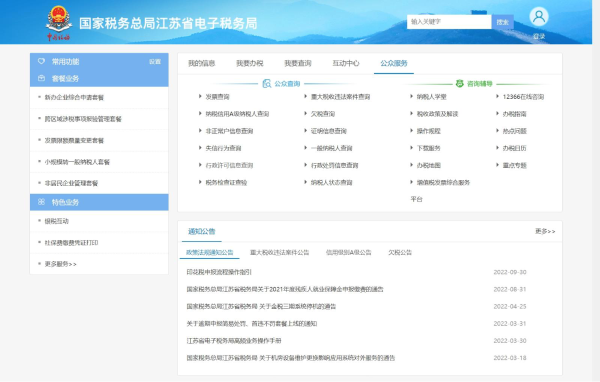
Task: Open the notice dated 2022-08-31
Action: (285, 289)
